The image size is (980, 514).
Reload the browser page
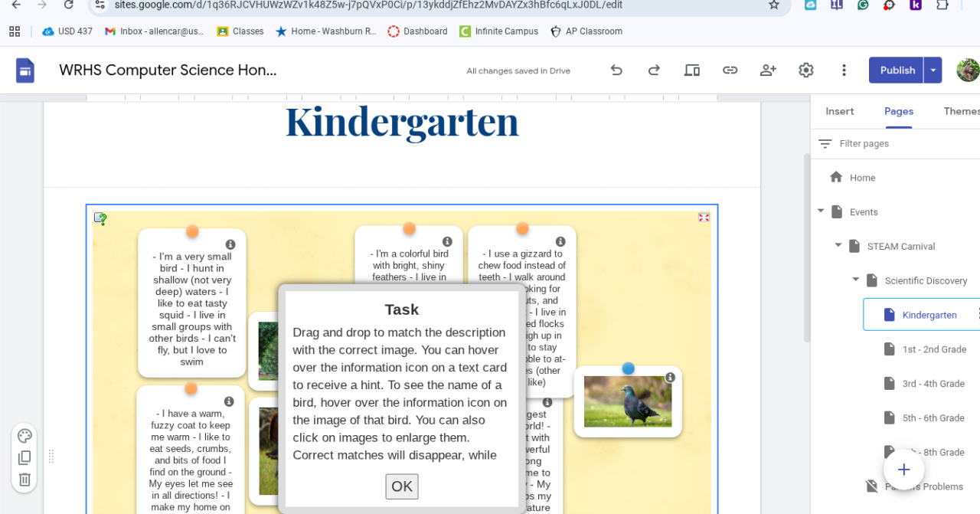[x=69, y=5]
